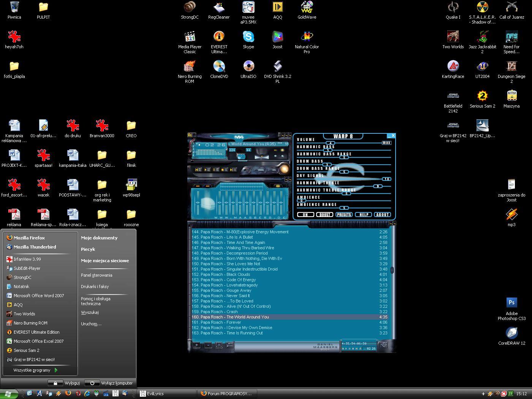Toggle equalizer auto button
The width and height of the screenshot is (532, 399).
pos(207,186)
